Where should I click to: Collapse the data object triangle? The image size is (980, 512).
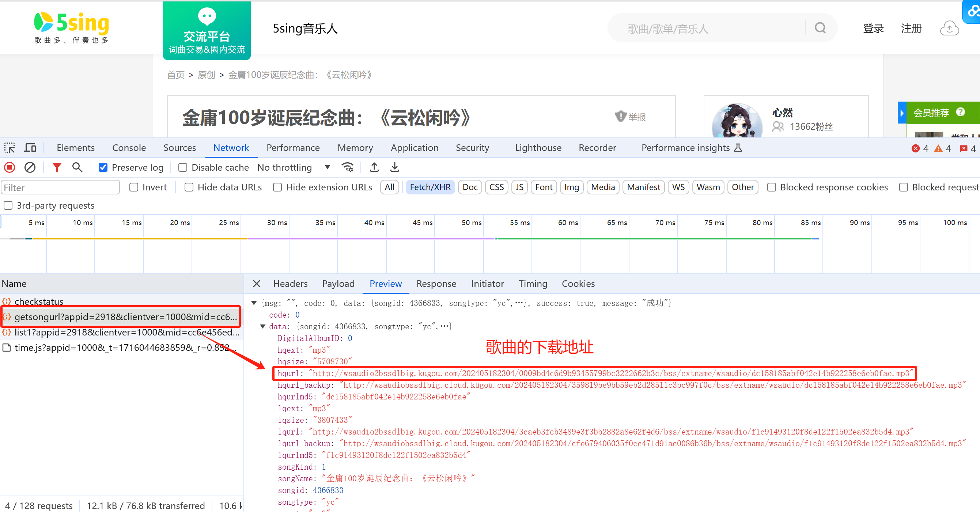[263, 326]
